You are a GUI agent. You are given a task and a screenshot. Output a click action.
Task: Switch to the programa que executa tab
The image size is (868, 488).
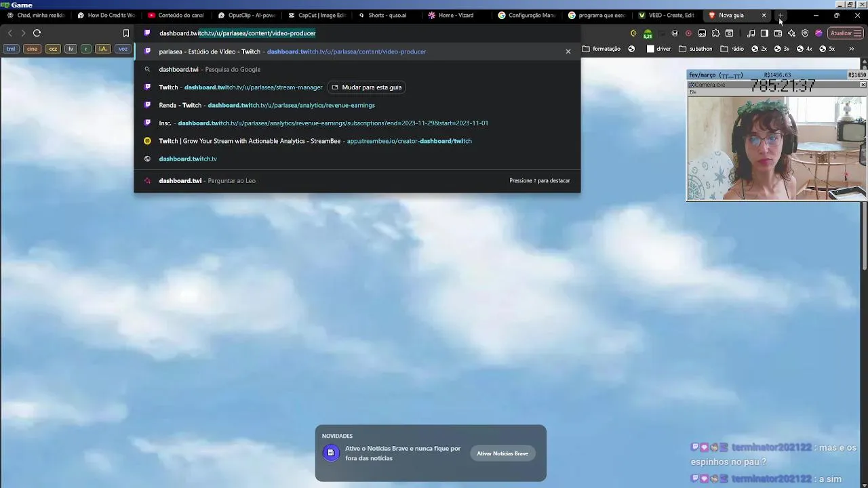[596, 15]
